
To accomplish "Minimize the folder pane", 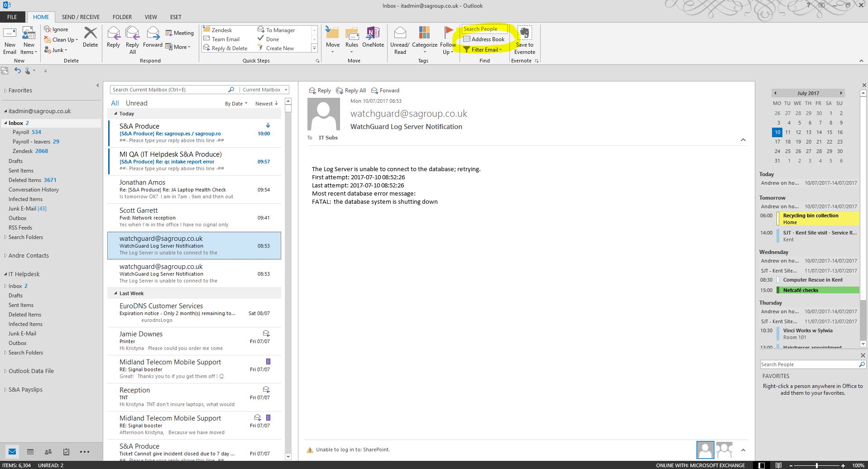I will coord(97,86).
